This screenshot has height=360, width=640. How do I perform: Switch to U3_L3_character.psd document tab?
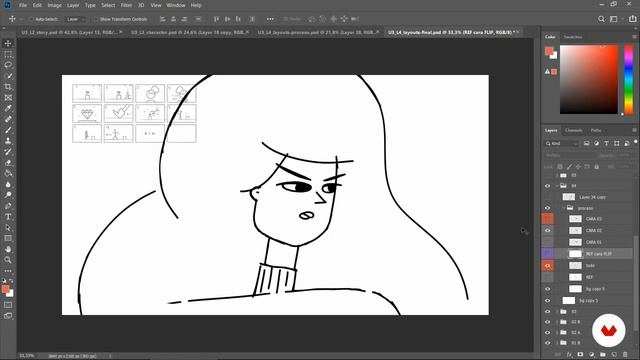click(189, 32)
